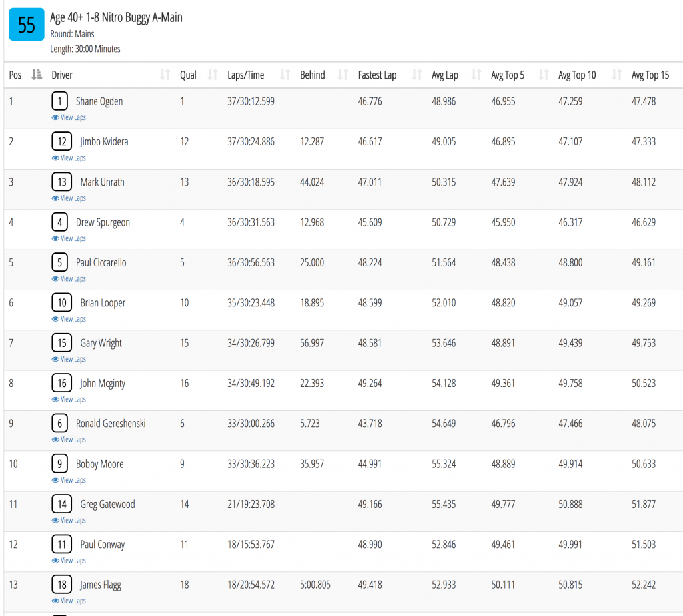
Task: Click the Avg Top 15 column header
Action: pyautogui.click(x=650, y=75)
